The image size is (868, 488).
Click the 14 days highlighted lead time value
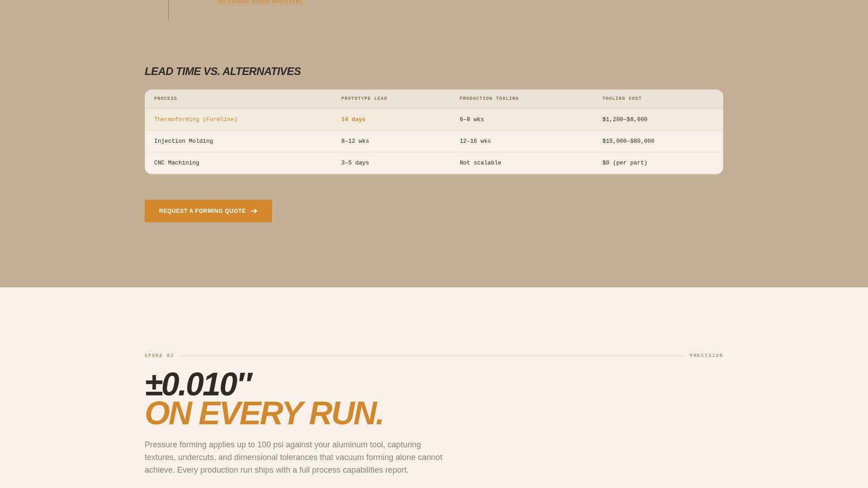pos(353,119)
